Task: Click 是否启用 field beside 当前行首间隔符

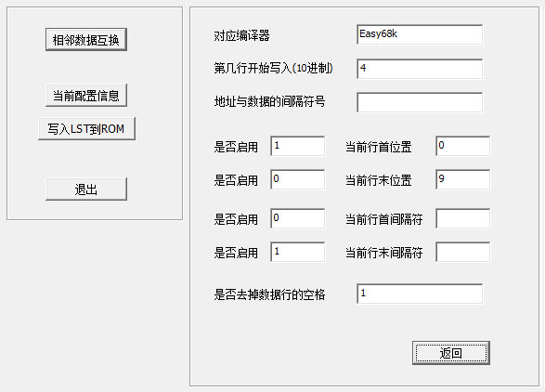Action: (x=297, y=218)
